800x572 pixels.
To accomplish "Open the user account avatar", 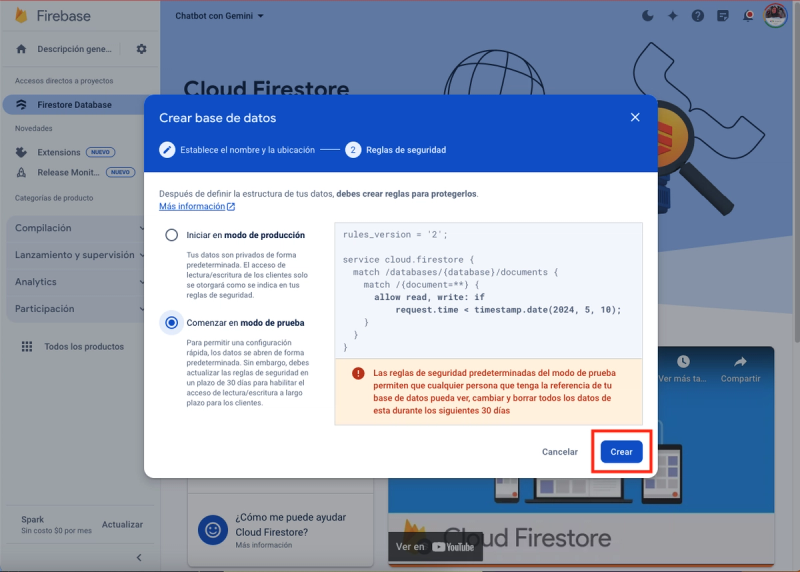I will (x=775, y=15).
